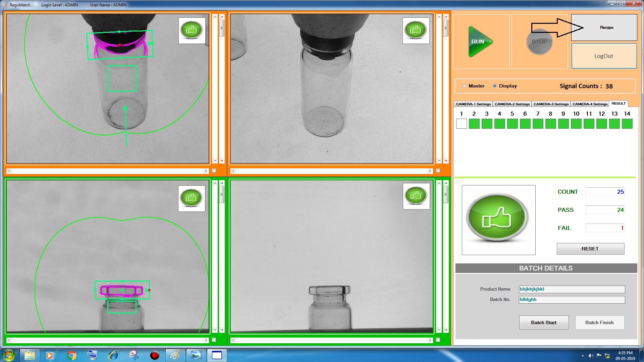Click the RESET counter button
The image size is (644, 362).
tap(590, 249)
